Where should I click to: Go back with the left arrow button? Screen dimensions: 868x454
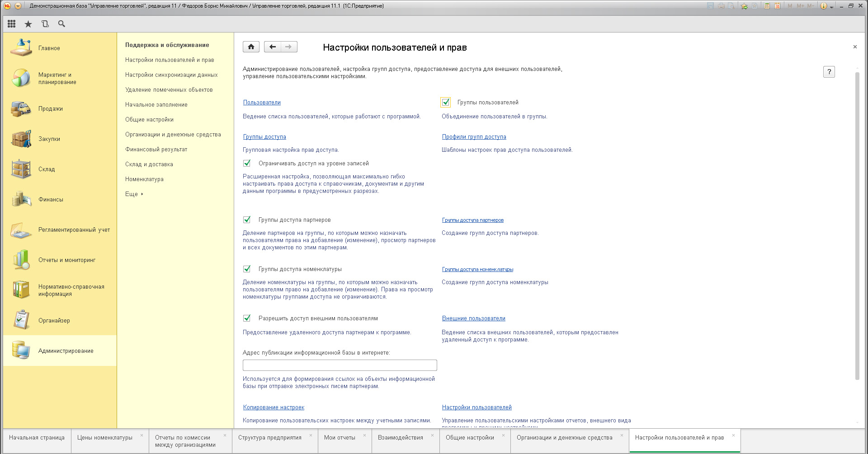[273, 47]
